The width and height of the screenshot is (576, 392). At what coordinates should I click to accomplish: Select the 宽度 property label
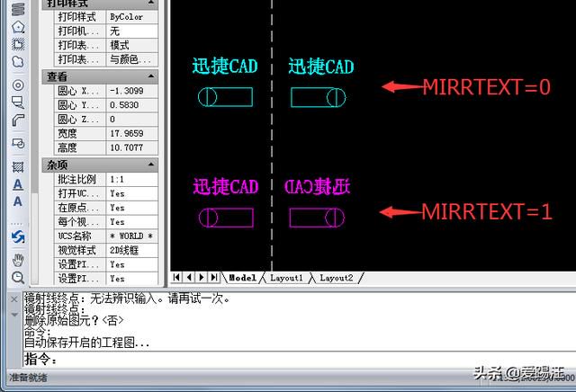click(80, 133)
